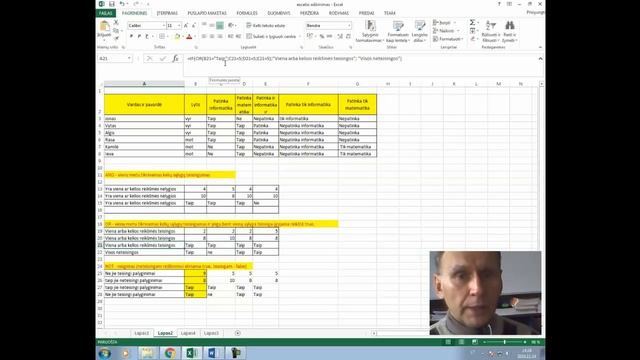Switch to the Lapas4 sheet tab

pos(188,333)
